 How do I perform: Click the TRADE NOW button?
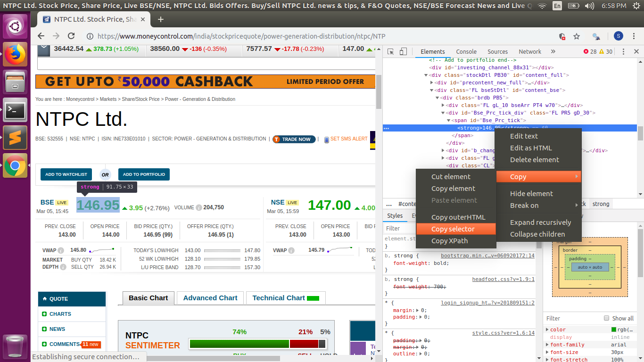click(x=294, y=140)
